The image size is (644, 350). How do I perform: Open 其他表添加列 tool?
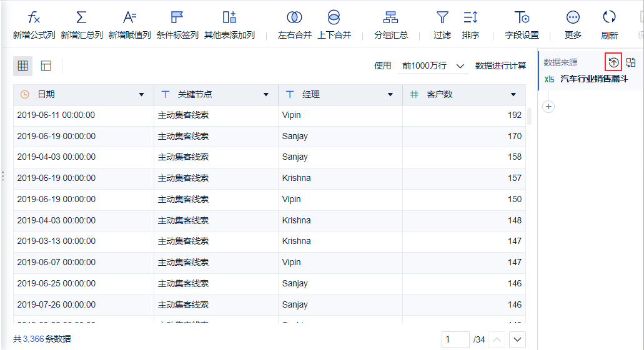pyautogui.click(x=229, y=25)
